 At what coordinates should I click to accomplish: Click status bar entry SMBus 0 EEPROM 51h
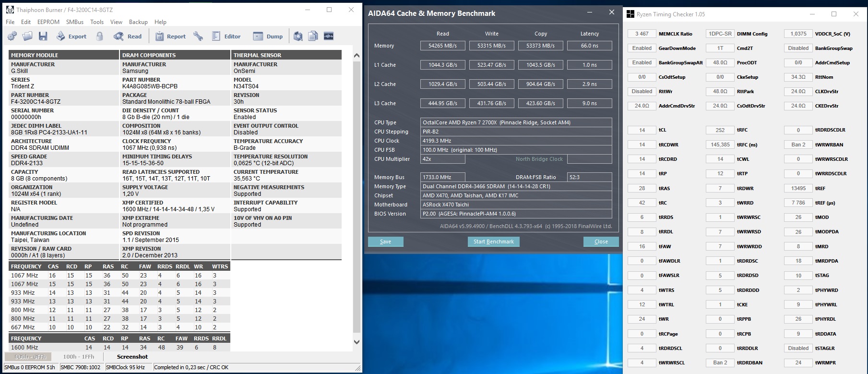(x=30, y=367)
